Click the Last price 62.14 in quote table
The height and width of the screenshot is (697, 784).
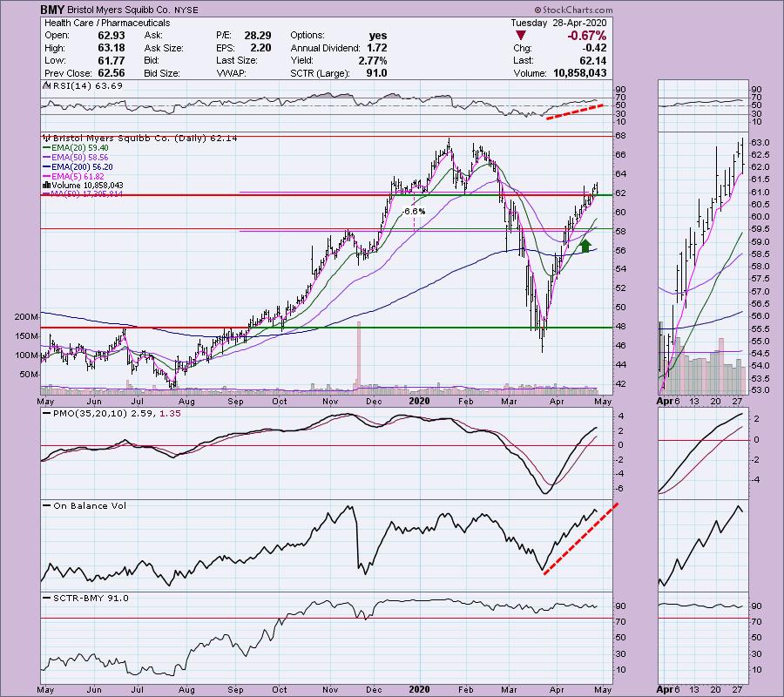[x=593, y=60]
